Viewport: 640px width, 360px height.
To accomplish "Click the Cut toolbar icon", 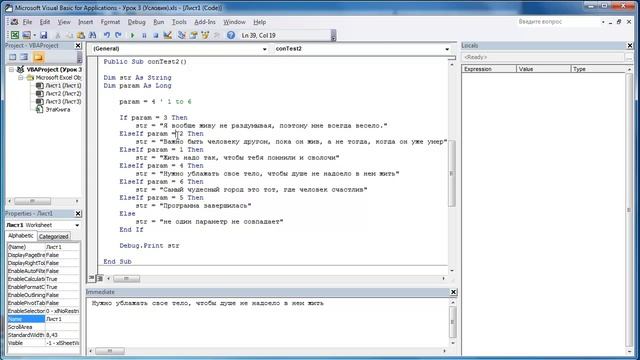I will tap(58, 36).
